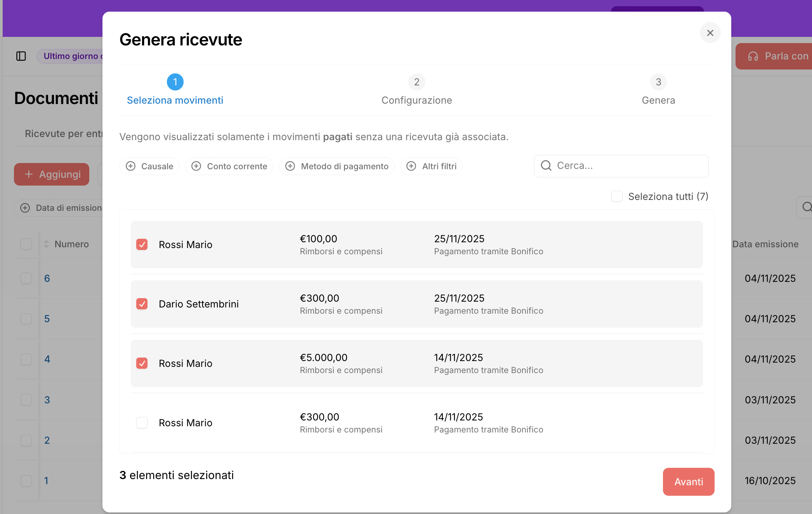Uncheck Dario Settembrini €300,00 movement
This screenshot has width=812, height=514.
coord(142,304)
